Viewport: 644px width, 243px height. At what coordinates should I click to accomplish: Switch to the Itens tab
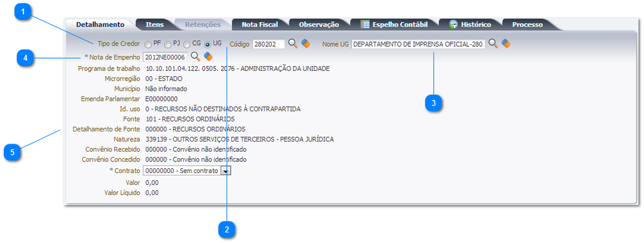point(154,25)
